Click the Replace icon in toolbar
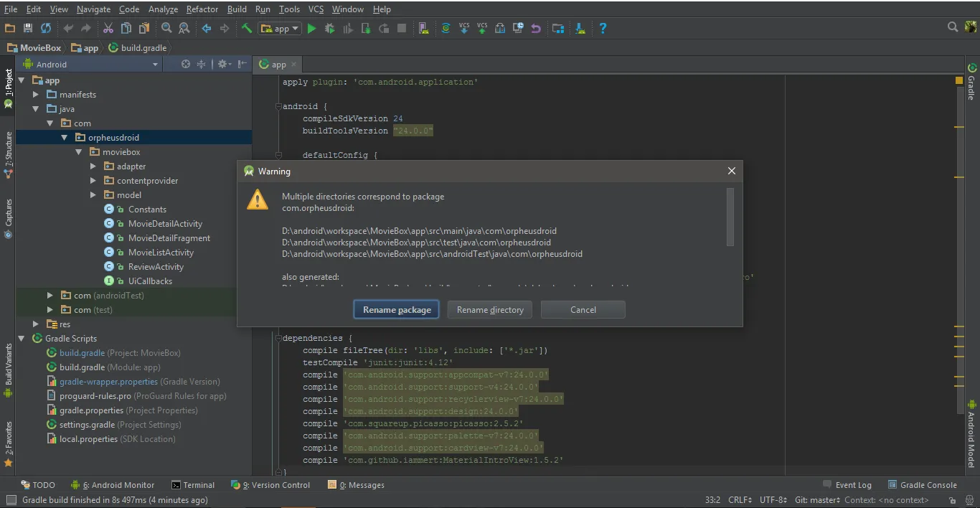 click(x=184, y=28)
